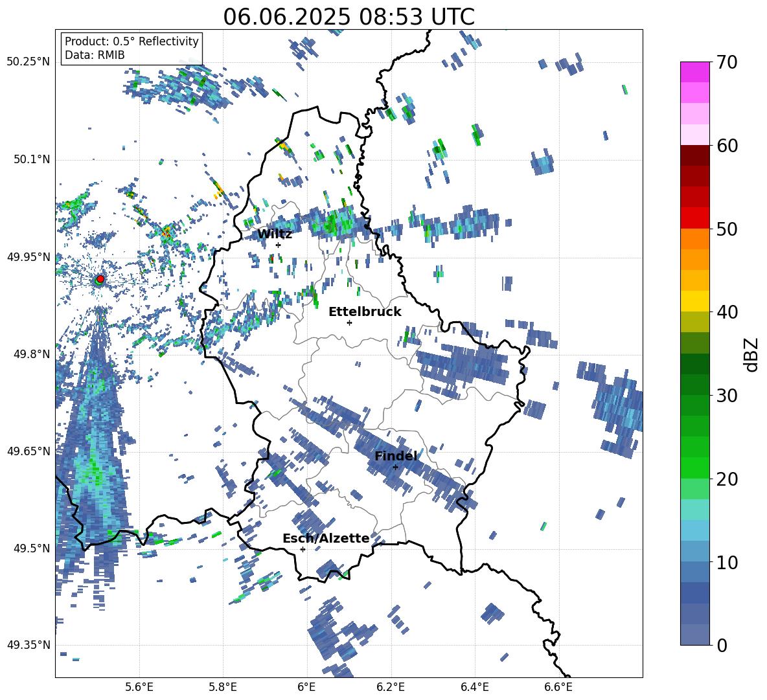Click the 49.95°N latitude label
Screen dimensions: 767x700
(x=29, y=257)
